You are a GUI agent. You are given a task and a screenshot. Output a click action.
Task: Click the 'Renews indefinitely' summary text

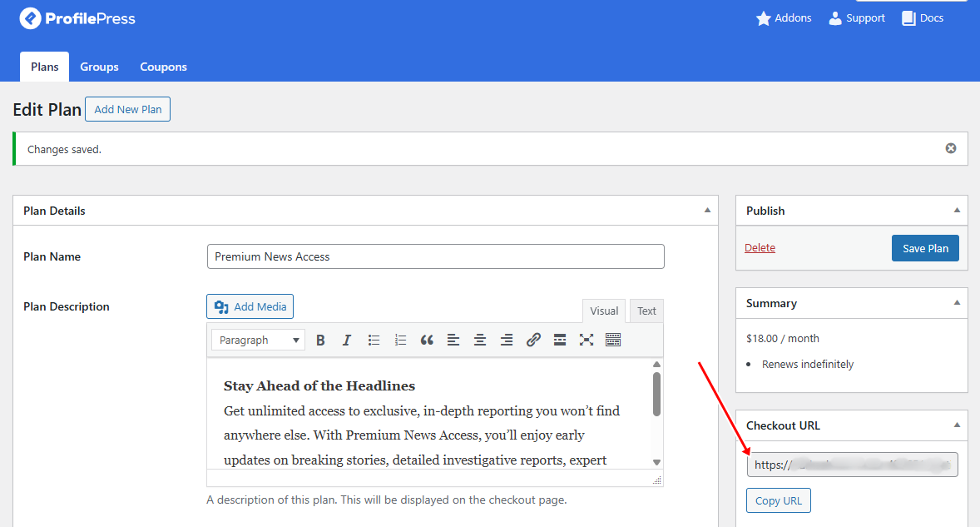pyautogui.click(x=808, y=364)
